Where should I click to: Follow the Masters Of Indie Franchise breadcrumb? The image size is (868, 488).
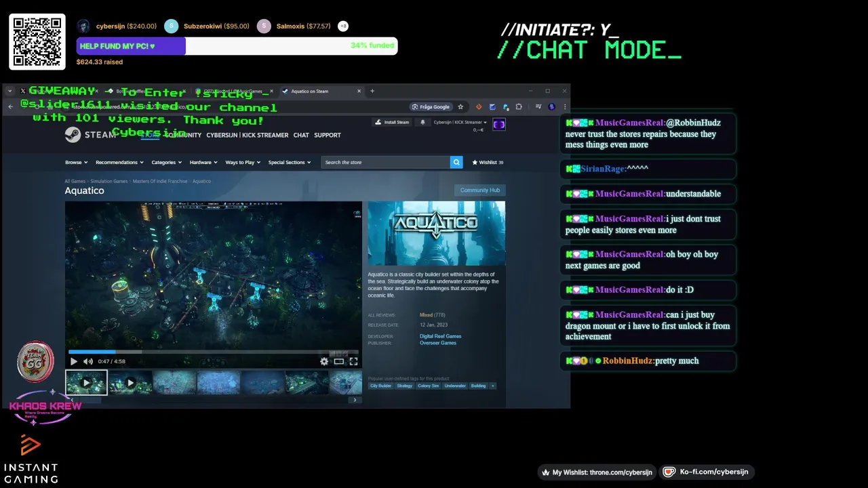pyautogui.click(x=160, y=181)
